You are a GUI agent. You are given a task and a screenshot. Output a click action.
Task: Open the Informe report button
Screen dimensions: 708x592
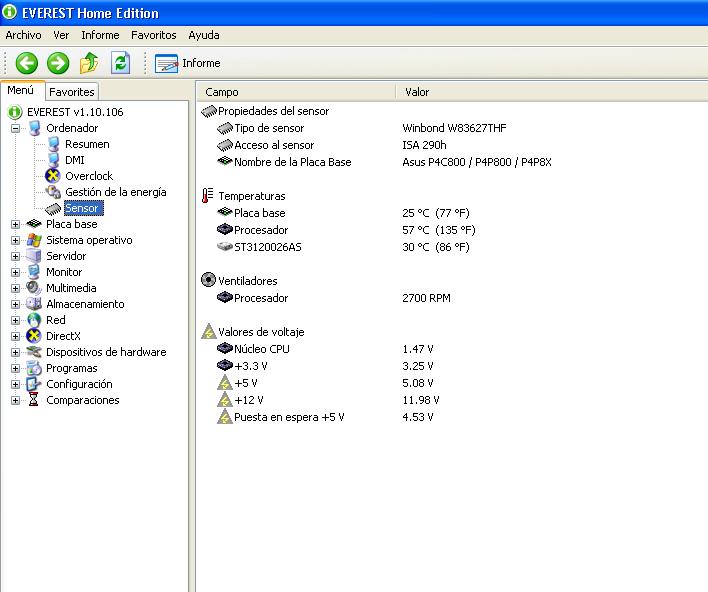187,63
